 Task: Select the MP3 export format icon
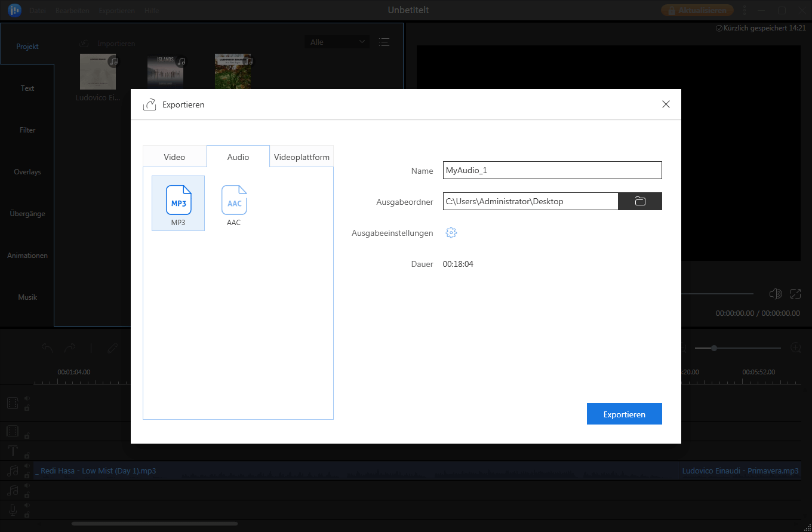(x=178, y=200)
